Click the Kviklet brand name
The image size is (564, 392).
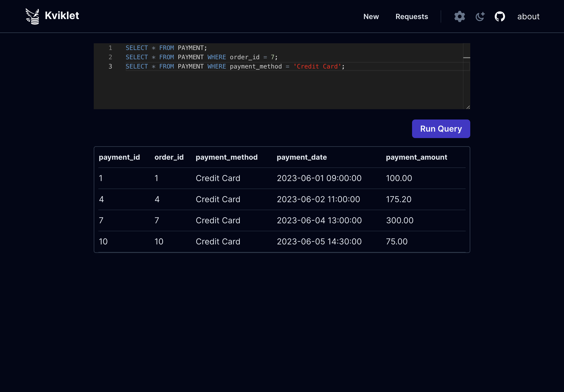point(62,15)
